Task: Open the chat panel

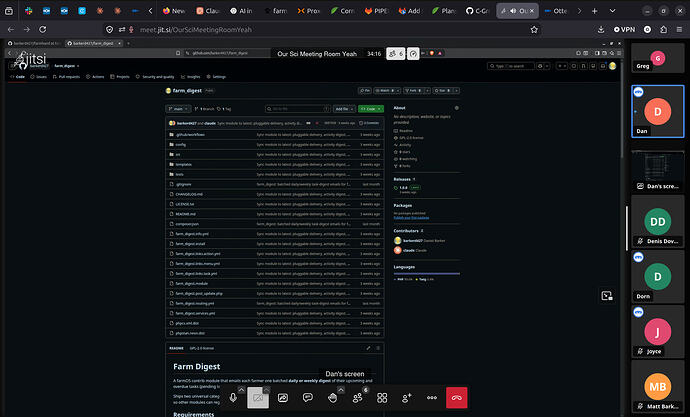Action: tap(308, 398)
